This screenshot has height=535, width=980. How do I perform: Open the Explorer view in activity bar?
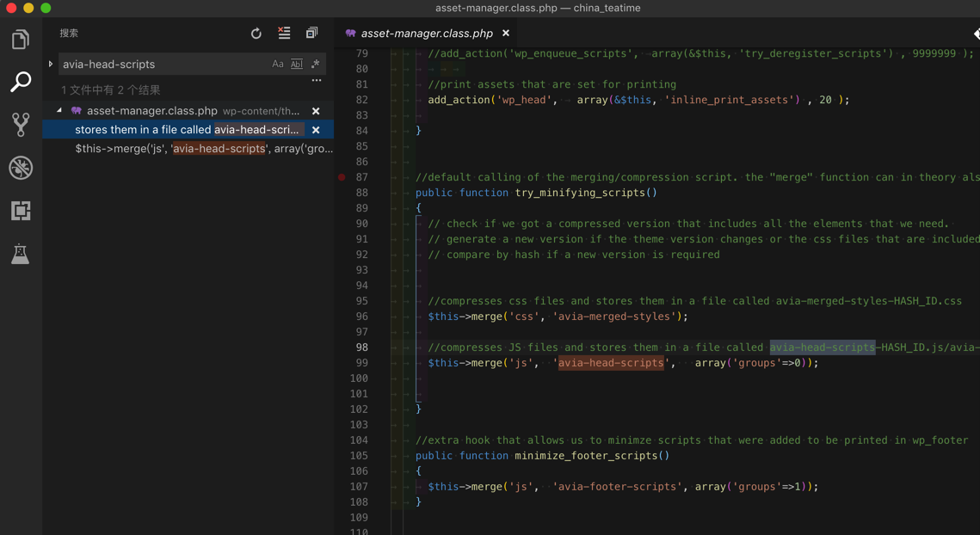coord(21,40)
